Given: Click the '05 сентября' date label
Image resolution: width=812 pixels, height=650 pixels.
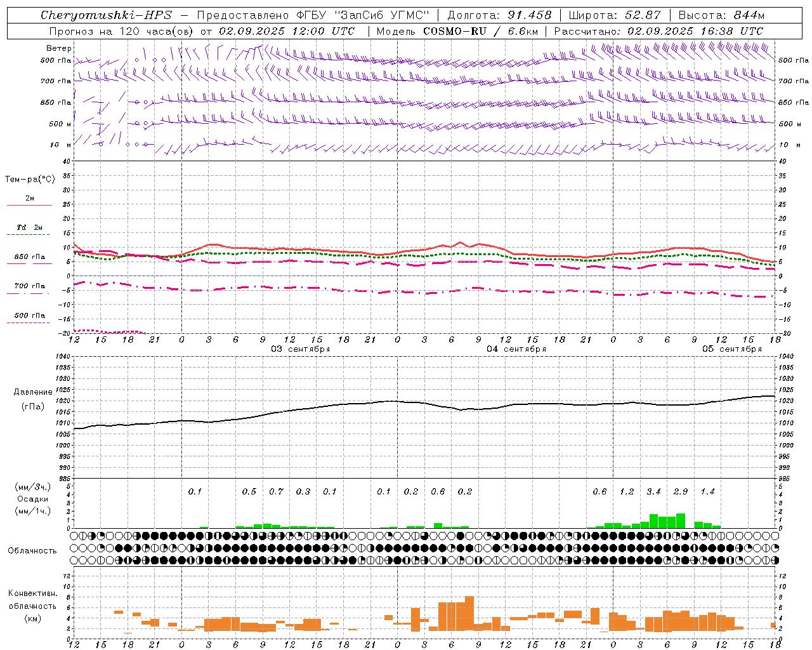Looking at the screenshot, I should [731, 349].
